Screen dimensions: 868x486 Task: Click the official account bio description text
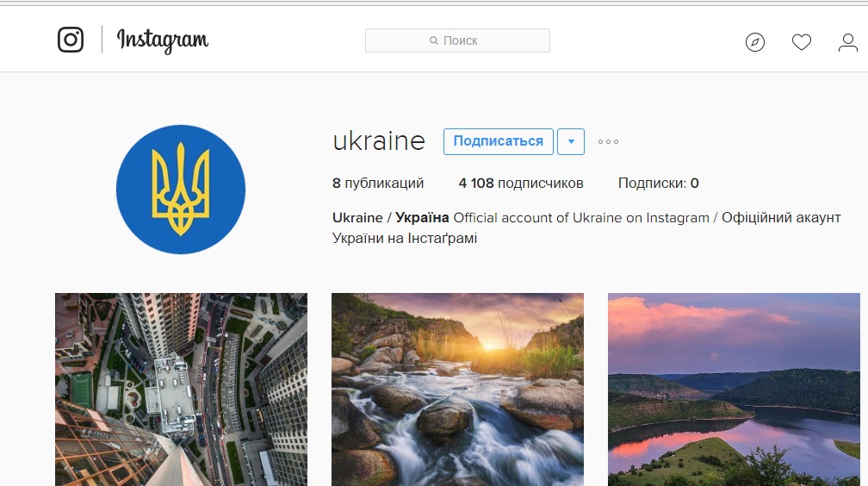pyautogui.click(x=586, y=227)
